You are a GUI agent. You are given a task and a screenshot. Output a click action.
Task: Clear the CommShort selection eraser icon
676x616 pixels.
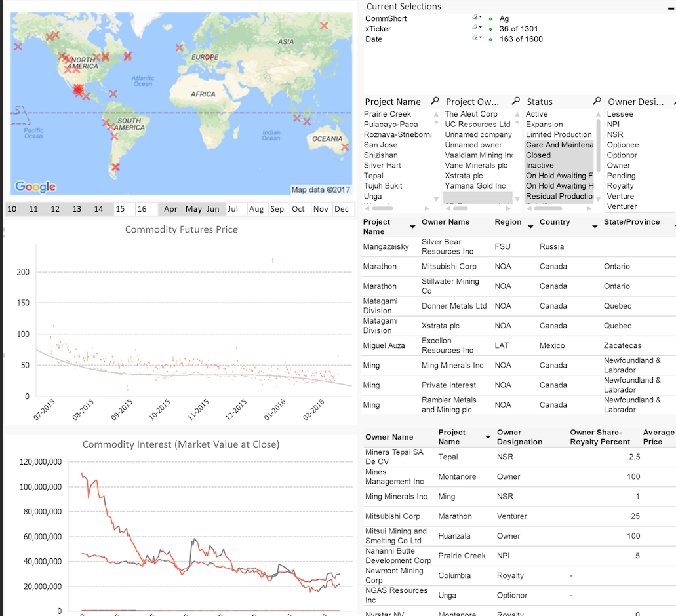point(477,18)
